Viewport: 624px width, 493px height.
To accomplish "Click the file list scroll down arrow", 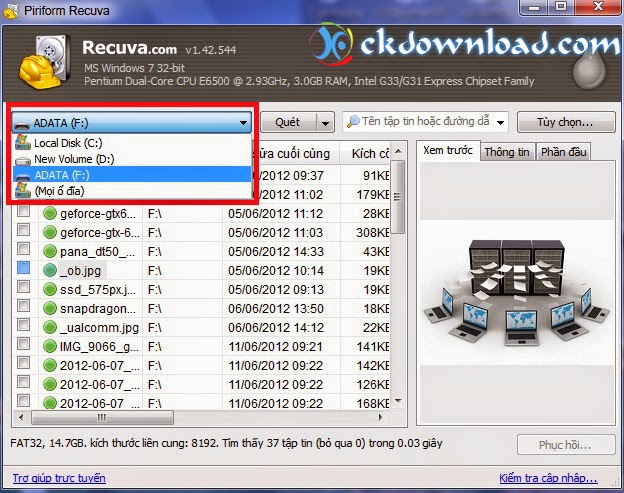I will click(398, 401).
